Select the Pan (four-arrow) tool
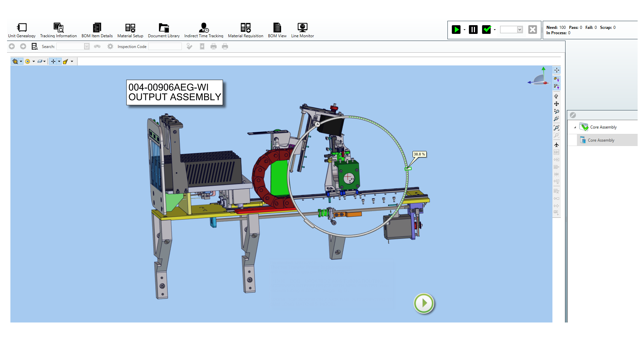 (x=556, y=104)
